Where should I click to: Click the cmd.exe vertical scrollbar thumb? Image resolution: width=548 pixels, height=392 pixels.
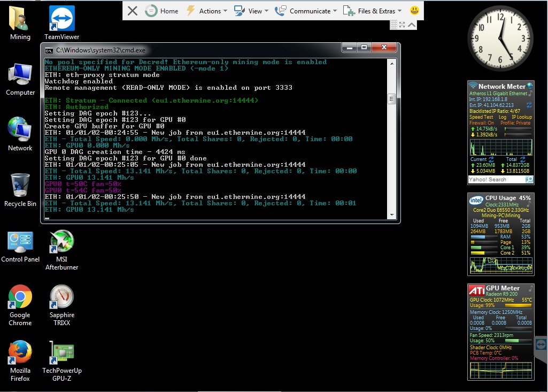pyautogui.click(x=392, y=99)
